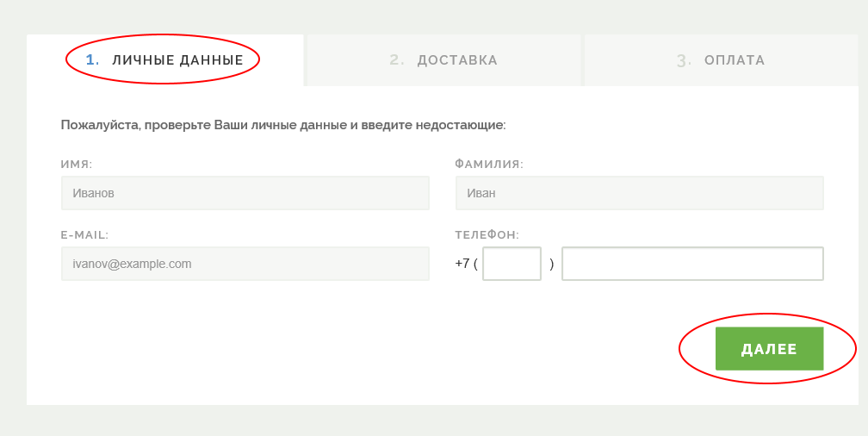Click the +7 country code prefix
This screenshot has width=868, height=436.
[x=462, y=264]
